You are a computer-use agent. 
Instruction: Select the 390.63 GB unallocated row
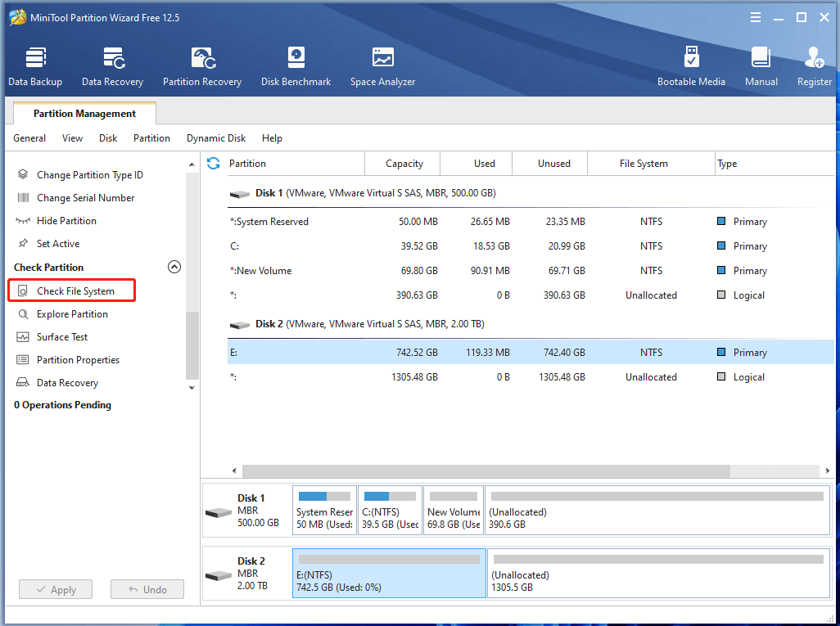(x=531, y=295)
